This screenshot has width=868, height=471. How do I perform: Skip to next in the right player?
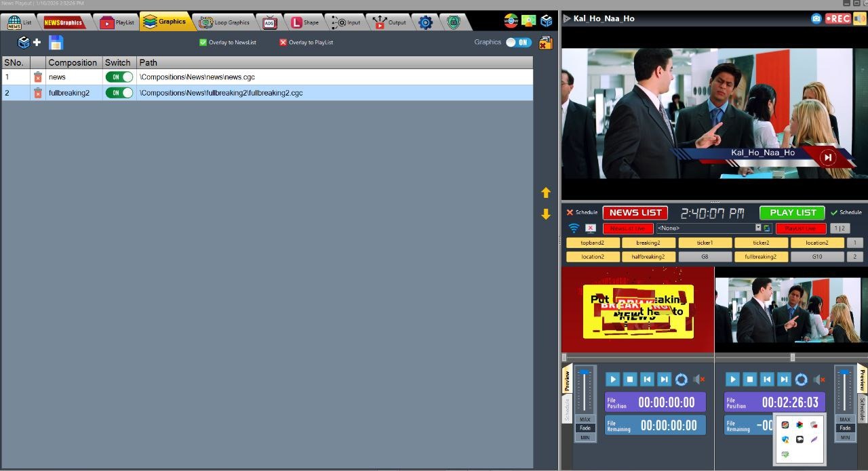pos(784,380)
